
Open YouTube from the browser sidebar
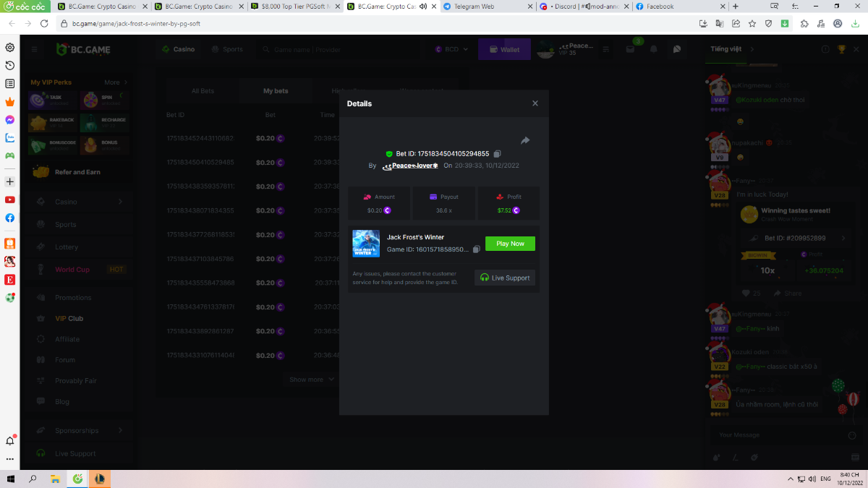coord(10,200)
